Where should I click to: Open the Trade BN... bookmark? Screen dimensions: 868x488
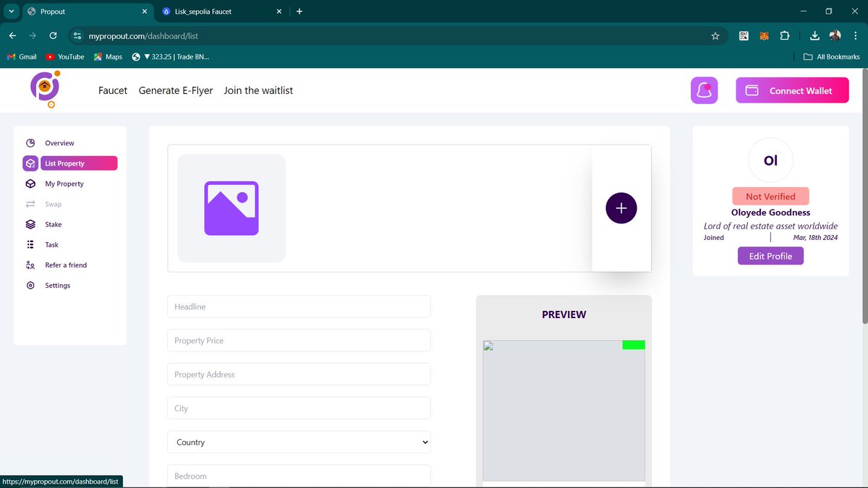pos(171,56)
